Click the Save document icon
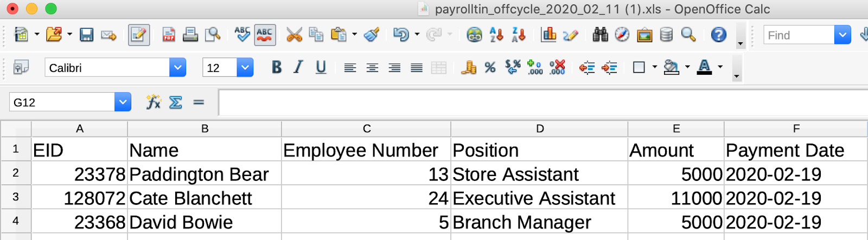 [86, 35]
